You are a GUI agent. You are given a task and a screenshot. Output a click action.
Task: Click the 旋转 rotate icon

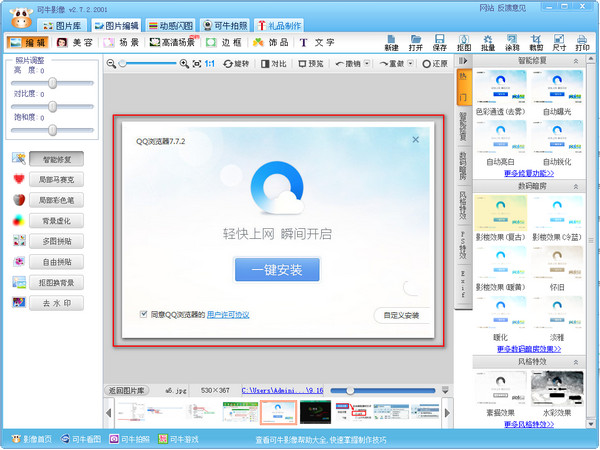237,64
